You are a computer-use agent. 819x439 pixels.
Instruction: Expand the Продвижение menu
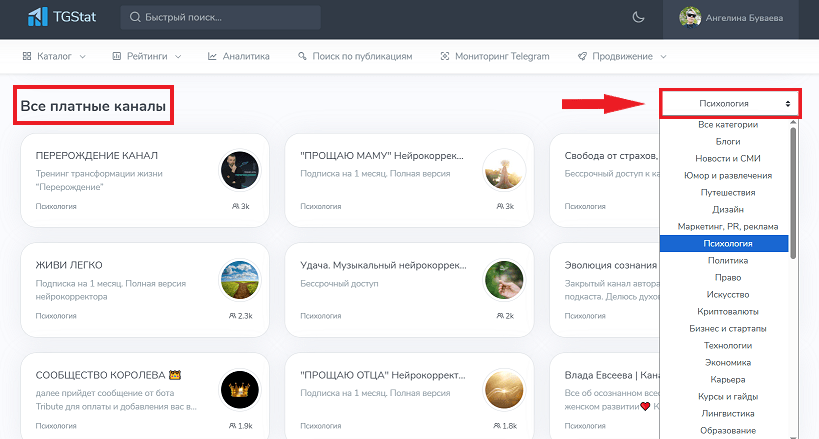click(621, 56)
